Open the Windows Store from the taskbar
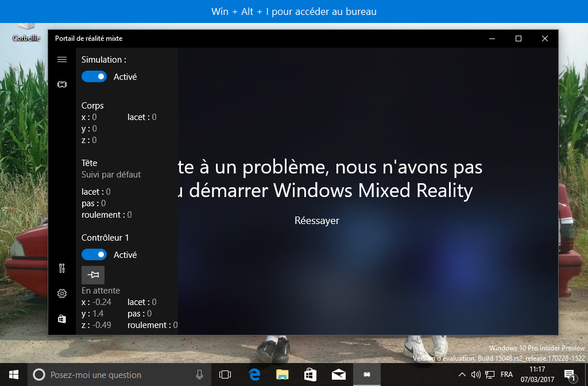This screenshot has width=588, height=386. [x=310, y=375]
